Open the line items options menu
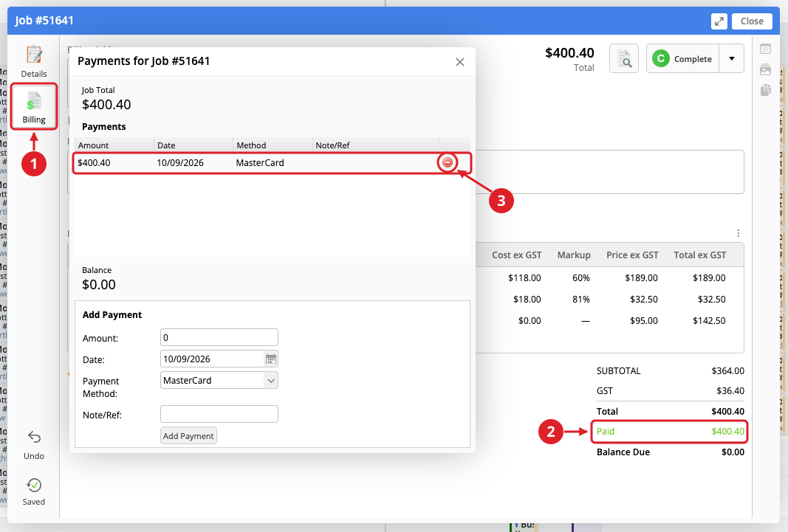Viewport: 788px width, 532px height. pos(738,233)
